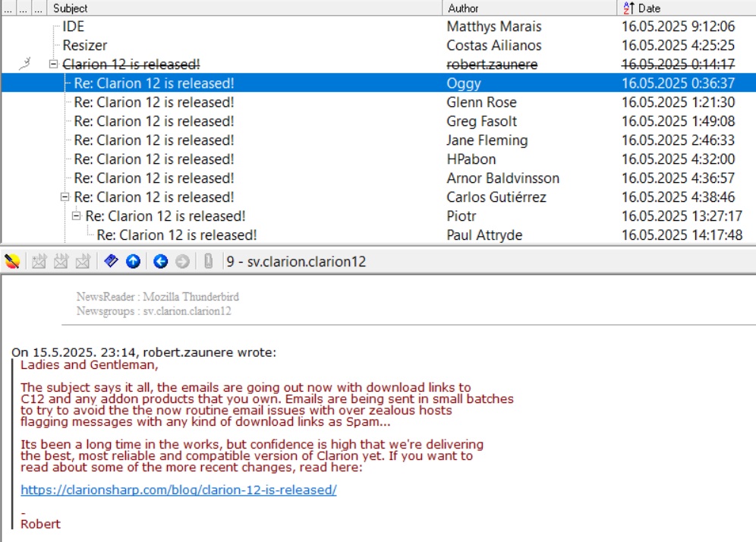Go back using the blue left arrow
Viewport: 756px width, 542px height.
coord(160,261)
